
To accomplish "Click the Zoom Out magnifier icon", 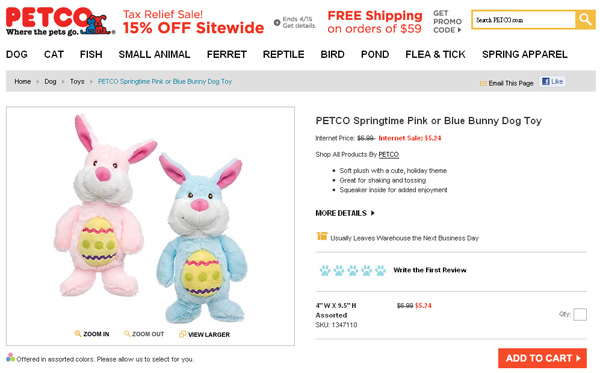I will [127, 334].
